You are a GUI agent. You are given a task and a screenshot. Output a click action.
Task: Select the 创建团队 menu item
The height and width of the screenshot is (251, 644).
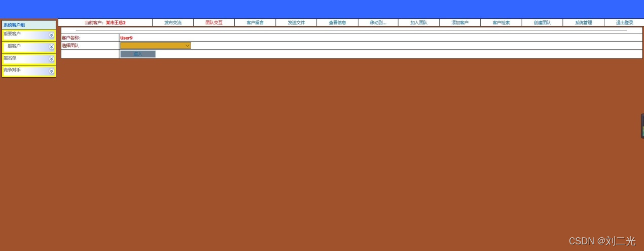pyautogui.click(x=542, y=23)
